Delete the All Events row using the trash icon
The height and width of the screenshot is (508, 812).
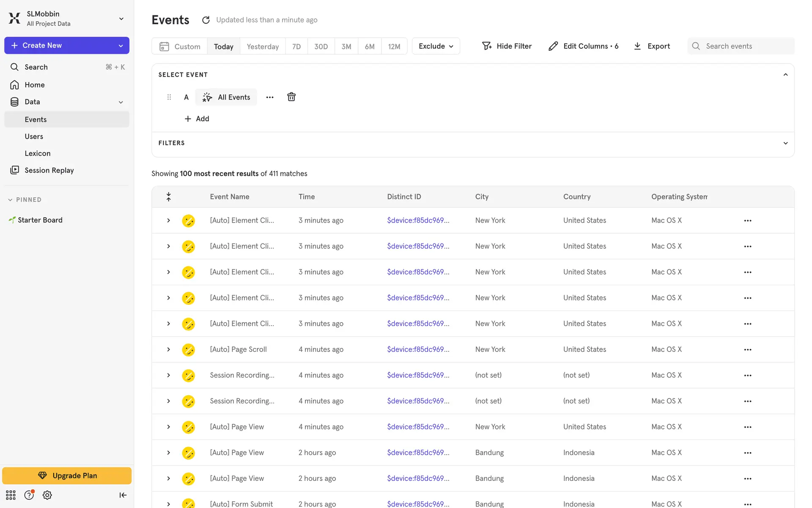[291, 97]
